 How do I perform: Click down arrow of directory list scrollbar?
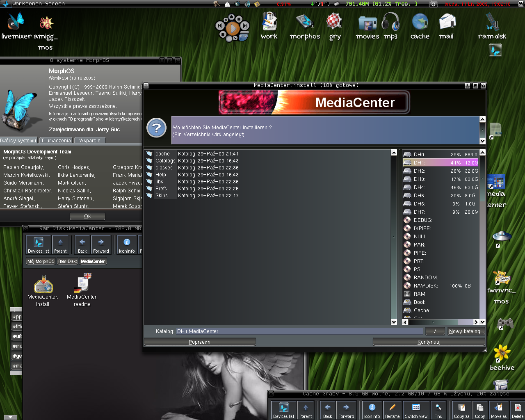[x=394, y=322]
